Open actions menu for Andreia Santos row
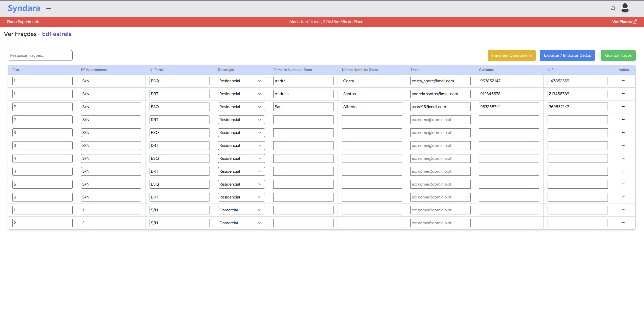Screen dimensions: 644x321 tap(624, 94)
